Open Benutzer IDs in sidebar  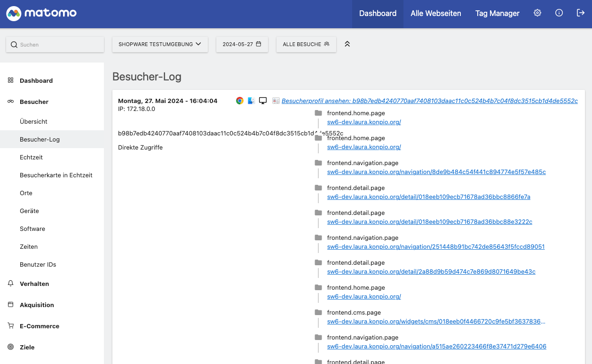coord(38,264)
